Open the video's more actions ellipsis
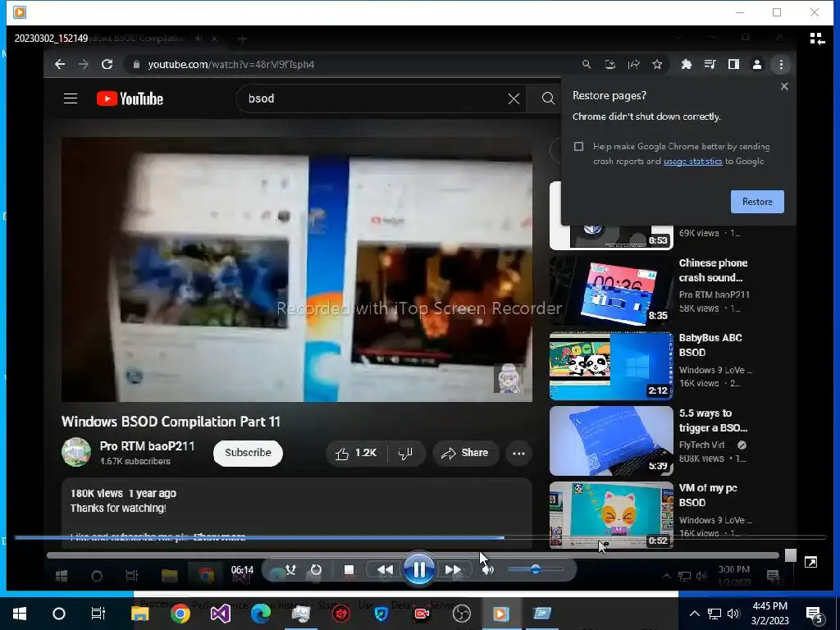The image size is (840, 630). (518, 453)
